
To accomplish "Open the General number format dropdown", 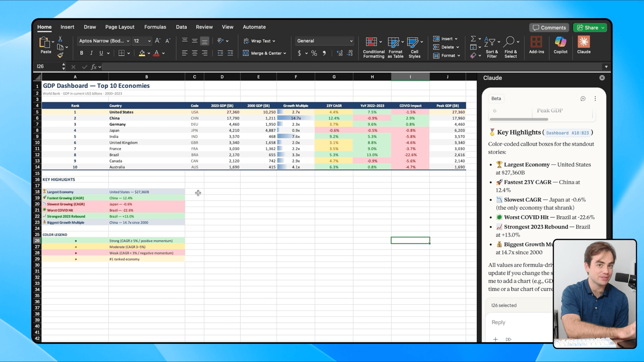I will pos(324,41).
